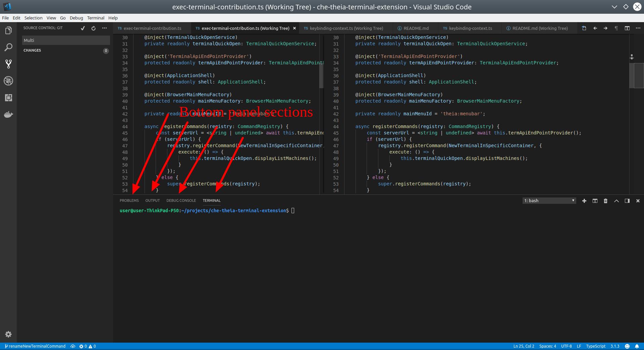Switch to the DEBUG CONSOLE panel tab
Viewport: 644px width, 350px height.
(181, 200)
